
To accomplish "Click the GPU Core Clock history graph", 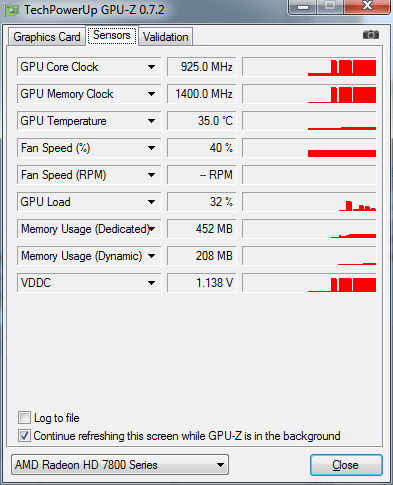I will pyautogui.click(x=309, y=67).
